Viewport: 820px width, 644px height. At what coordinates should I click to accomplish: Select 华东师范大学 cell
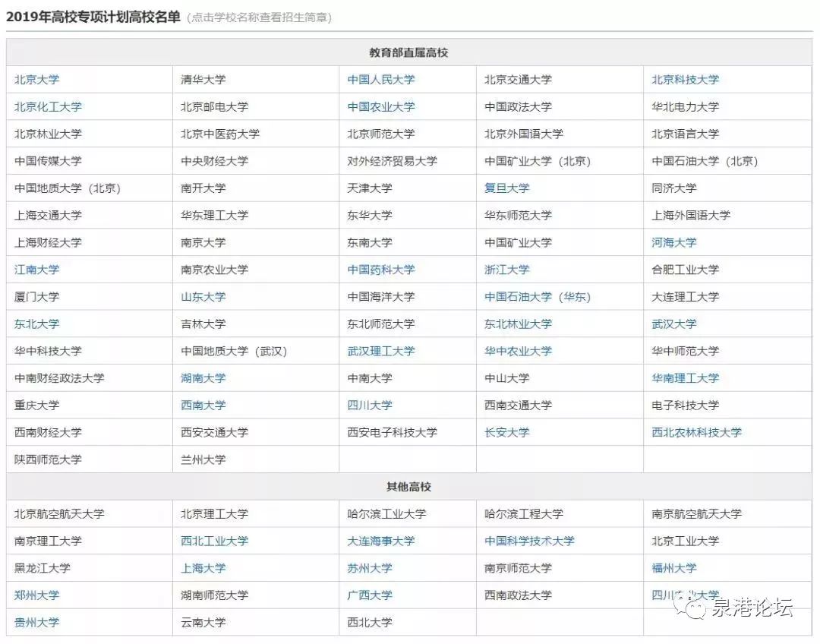pyautogui.click(x=560, y=215)
